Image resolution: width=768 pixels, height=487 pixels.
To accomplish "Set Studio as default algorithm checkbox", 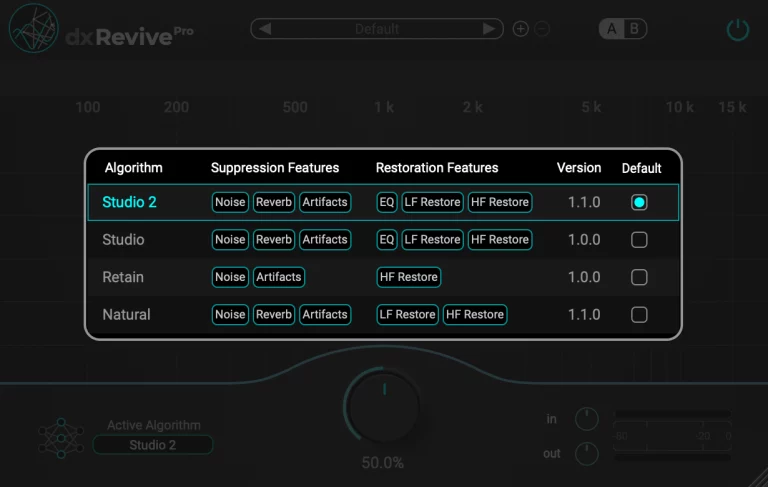I will click(x=639, y=240).
